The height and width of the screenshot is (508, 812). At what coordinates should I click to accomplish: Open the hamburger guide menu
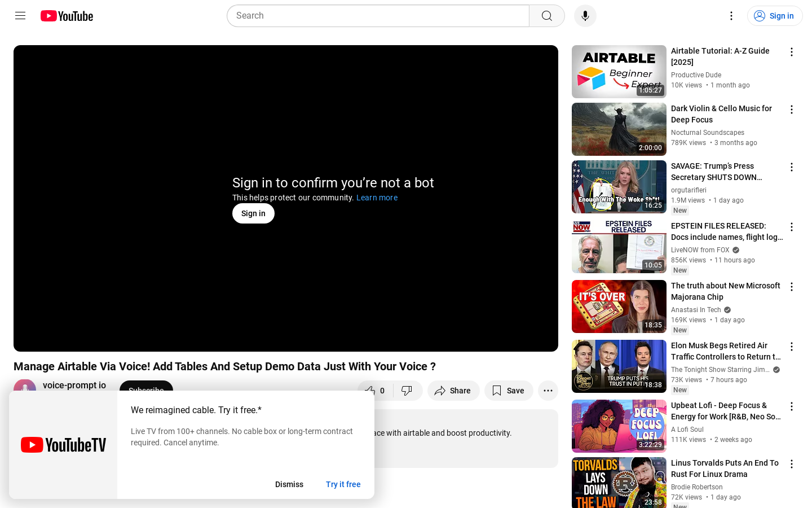20,16
